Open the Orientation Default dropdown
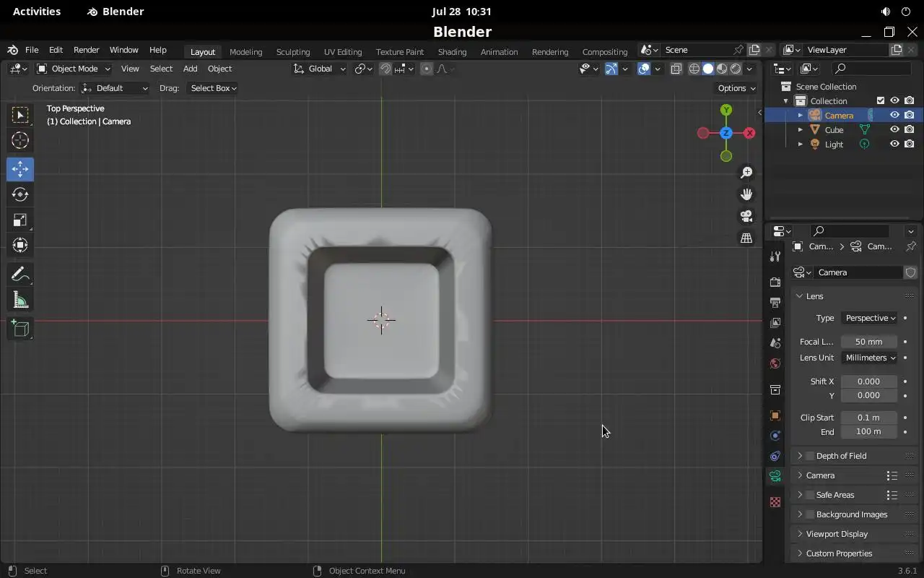Screen dimensions: 924x578 click(115, 88)
